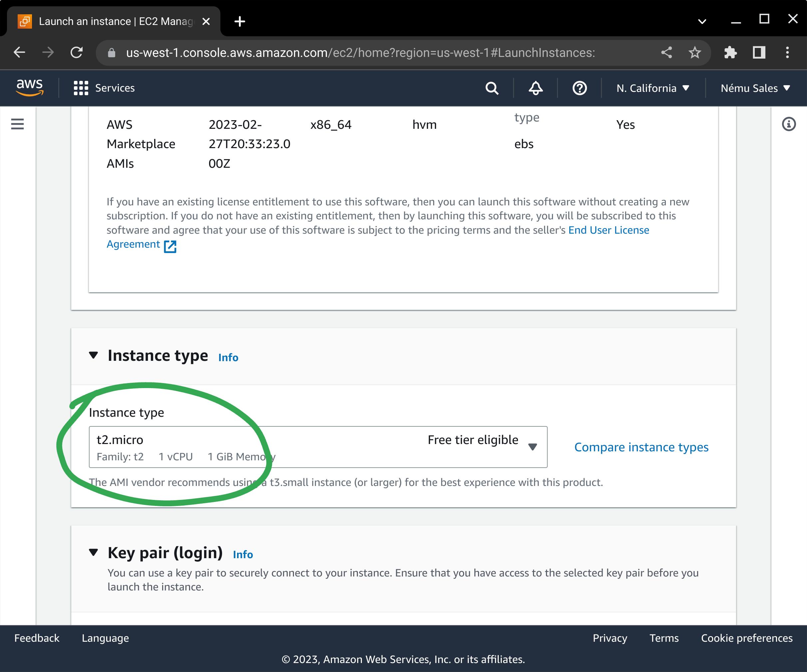
Task: Click the t3.small vendor recommendation text
Action: (x=346, y=482)
